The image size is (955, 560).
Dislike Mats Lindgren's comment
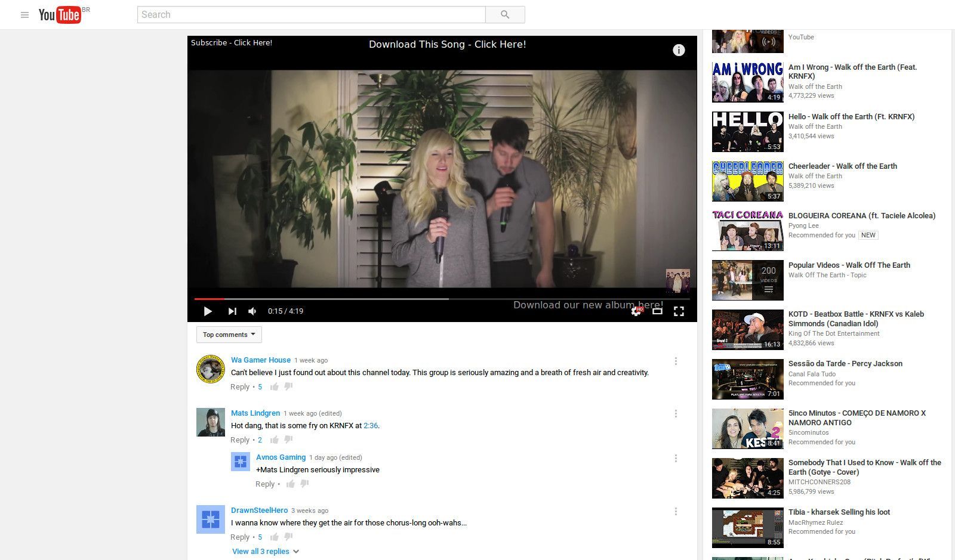pos(288,440)
